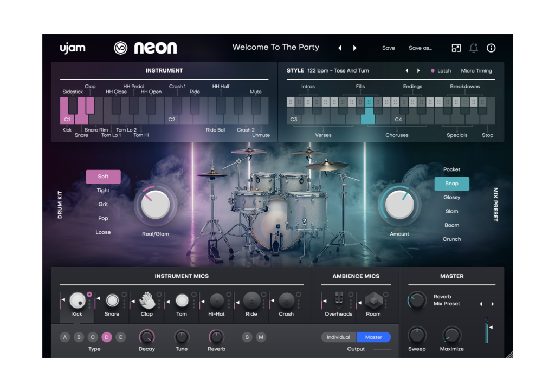The width and height of the screenshot is (555, 392).
Task: Click the Overheads channel level slider
Action: (323, 300)
